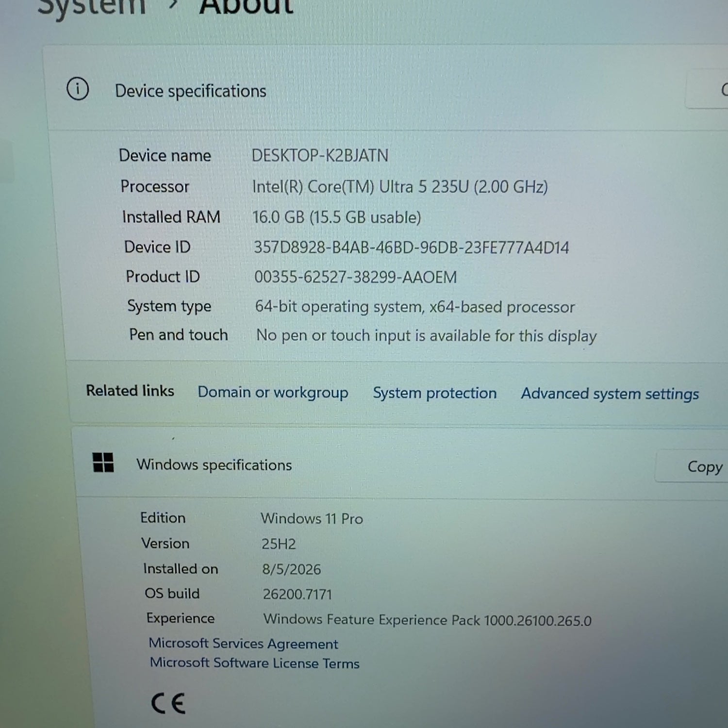Screen dimensions: 728x728
Task: Select the 16.0 GB (15.5 GB usable) value
Action: [336, 217]
